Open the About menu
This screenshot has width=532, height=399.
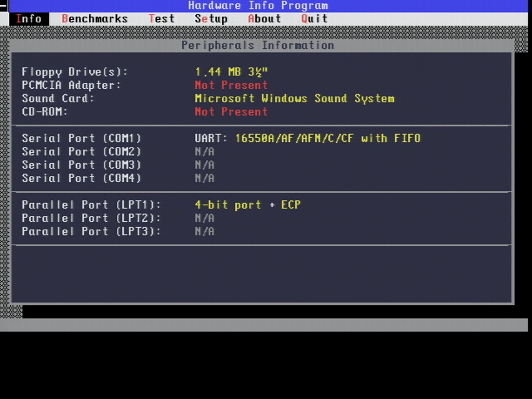[264, 19]
